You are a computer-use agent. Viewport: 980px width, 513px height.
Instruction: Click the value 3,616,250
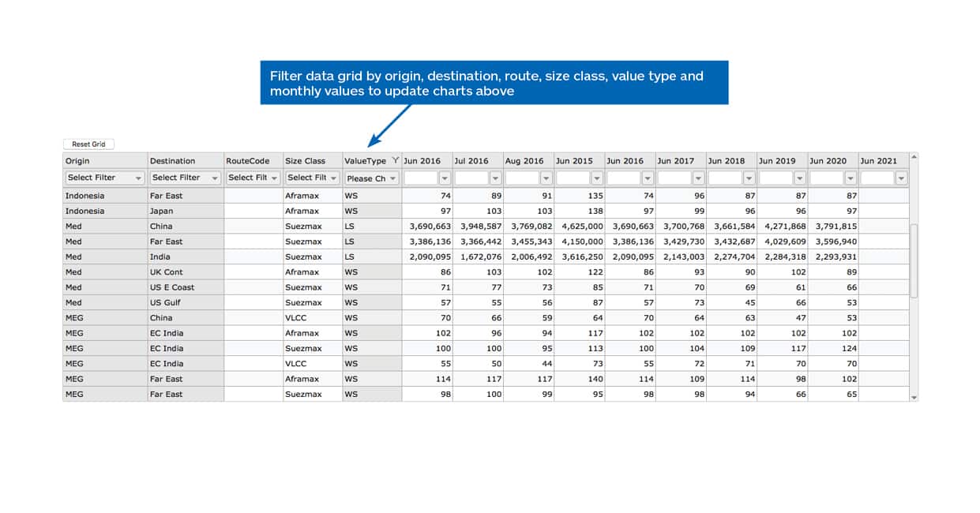coord(582,256)
